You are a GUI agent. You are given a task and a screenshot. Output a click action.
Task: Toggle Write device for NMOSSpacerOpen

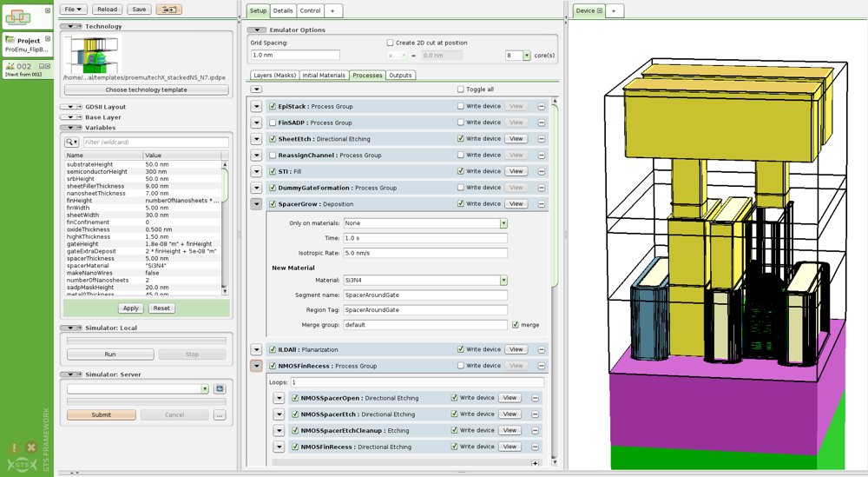coord(455,398)
